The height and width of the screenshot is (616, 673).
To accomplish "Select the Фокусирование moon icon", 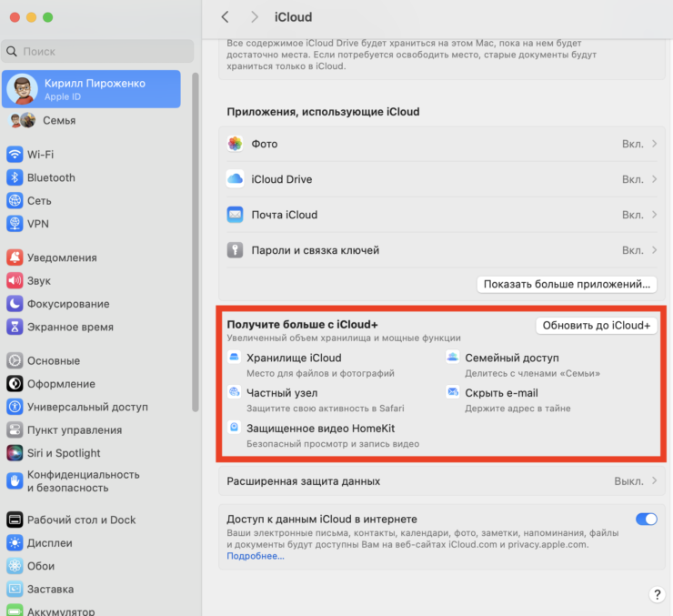I will click(15, 304).
